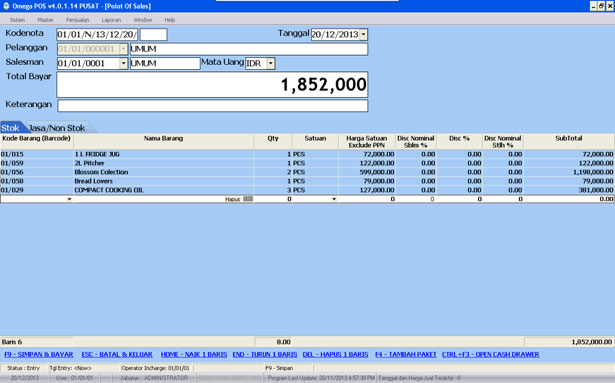Click the Harga Satuan Exclude PPN column header
The width and height of the screenshot is (615, 383).
[x=367, y=141]
